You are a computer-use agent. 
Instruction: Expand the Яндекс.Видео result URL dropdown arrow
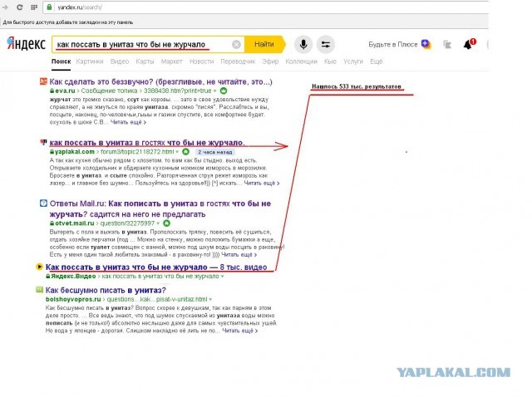pyautogui.click(x=222, y=277)
